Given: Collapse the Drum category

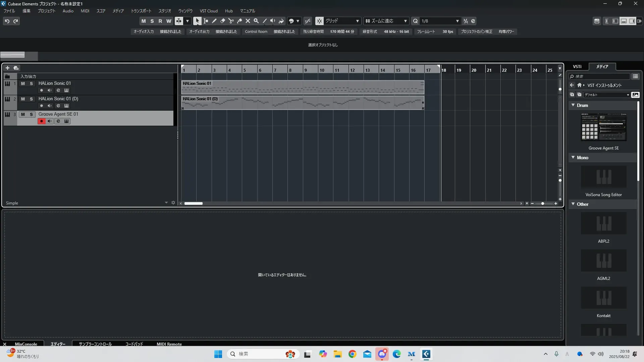Looking at the screenshot, I should [573, 105].
